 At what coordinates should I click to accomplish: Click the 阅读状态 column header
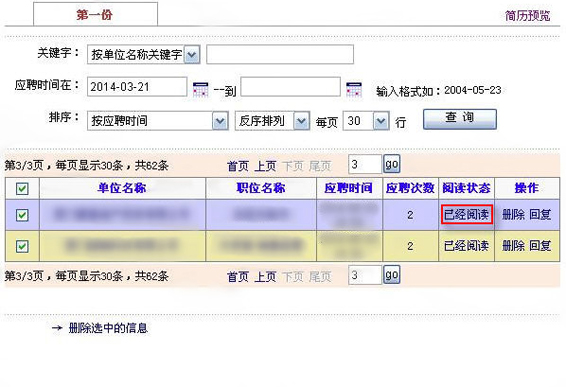(466, 188)
